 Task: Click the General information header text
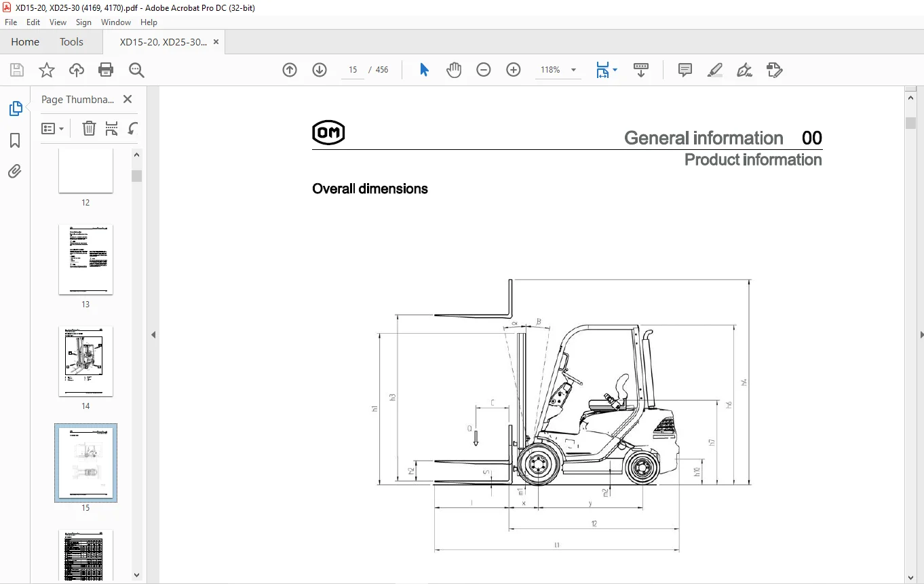[x=704, y=138]
